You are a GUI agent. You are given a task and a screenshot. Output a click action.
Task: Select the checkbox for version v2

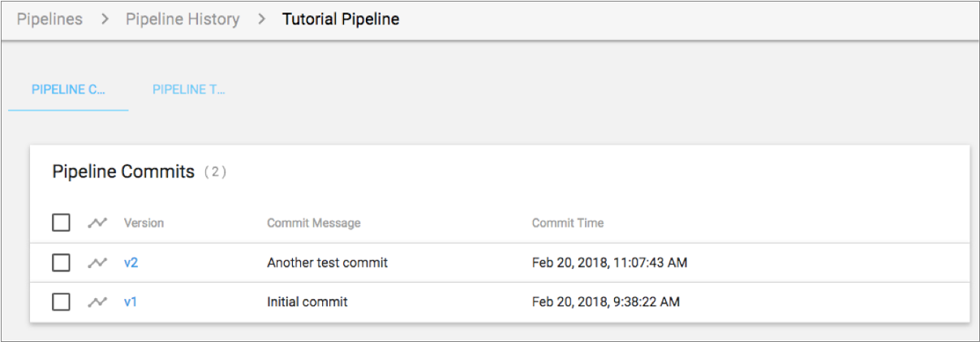[x=61, y=262]
